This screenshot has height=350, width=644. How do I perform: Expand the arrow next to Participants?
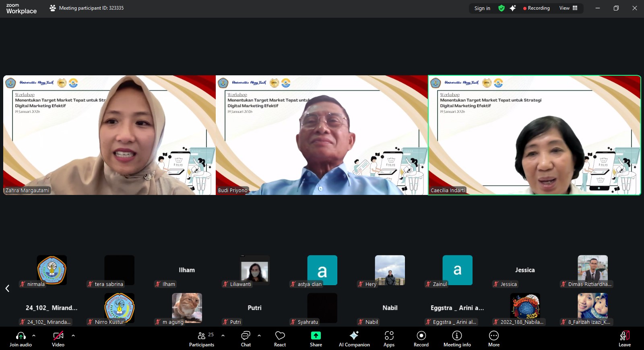tap(223, 335)
